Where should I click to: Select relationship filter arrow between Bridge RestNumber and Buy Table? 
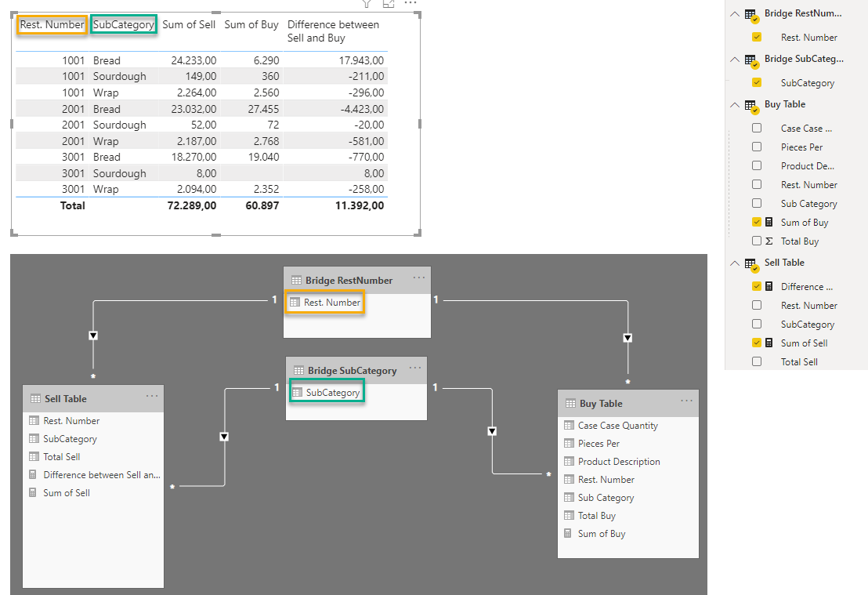click(627, 338)
